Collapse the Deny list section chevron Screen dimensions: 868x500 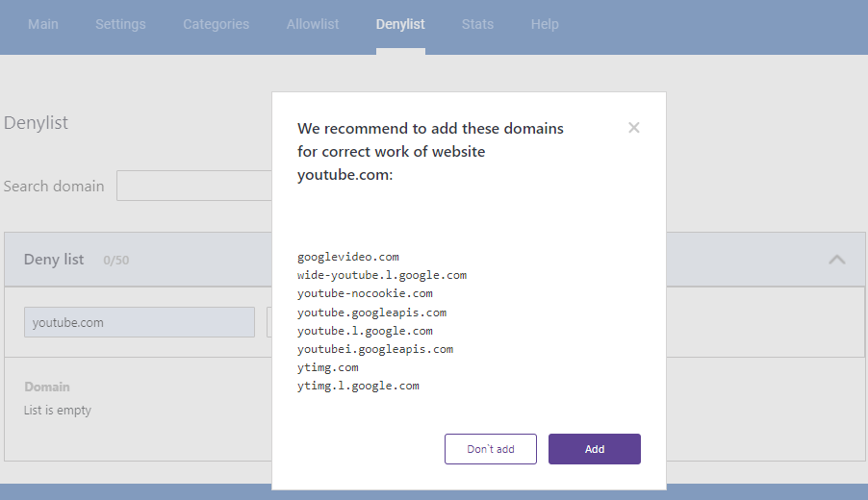point(837,260)
